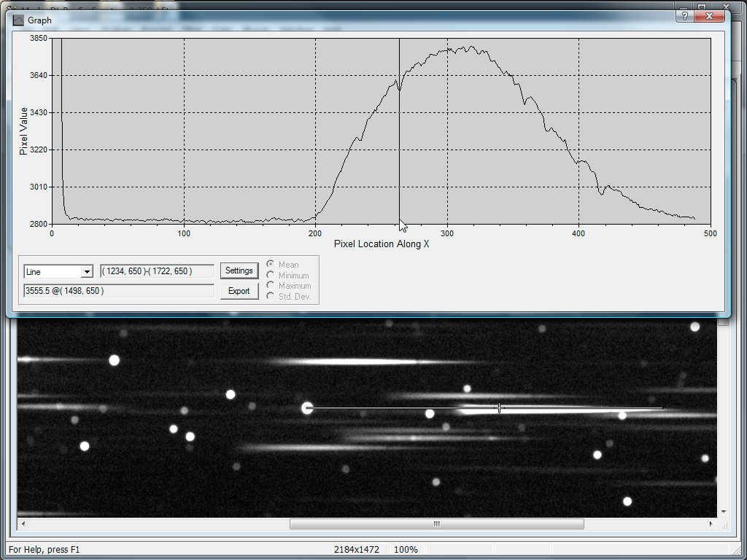Image resolution: width=747 pixels, height=560 pixels.
Task: Click the horizontal scrollbar right arrow
Action: tap(711, 524)
